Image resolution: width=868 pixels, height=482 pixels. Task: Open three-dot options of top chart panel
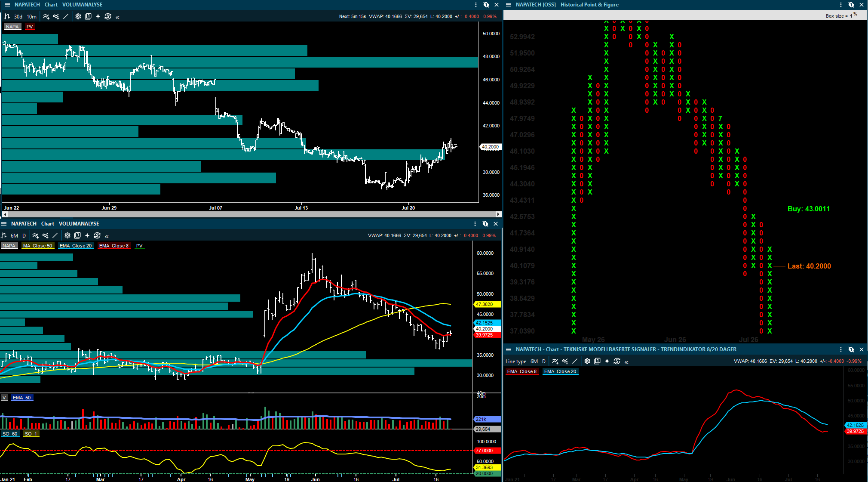tap(476, 5)
